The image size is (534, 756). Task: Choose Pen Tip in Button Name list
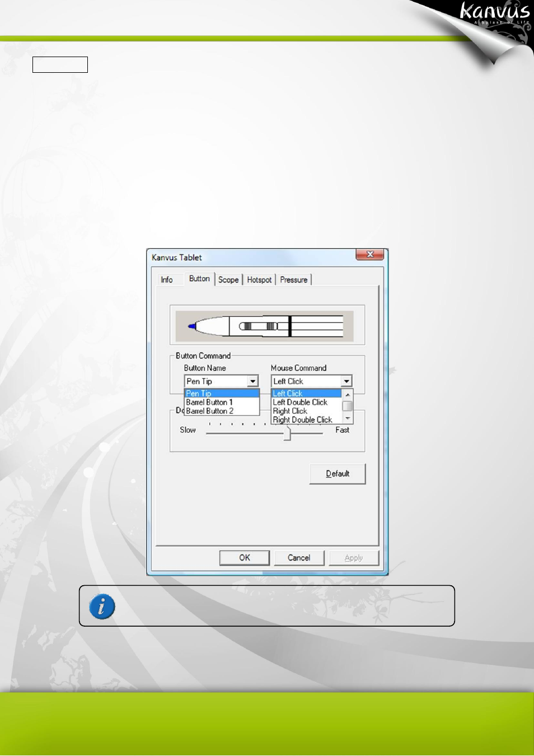tap(222, 393)
